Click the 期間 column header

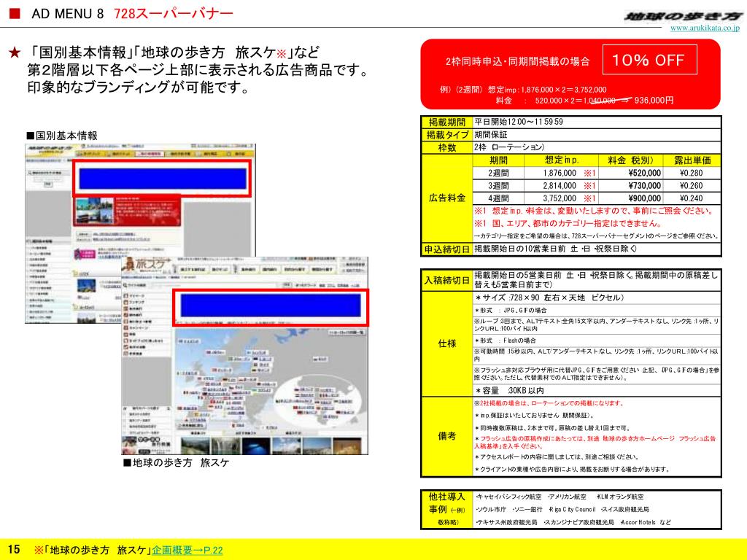coord(498,160)
